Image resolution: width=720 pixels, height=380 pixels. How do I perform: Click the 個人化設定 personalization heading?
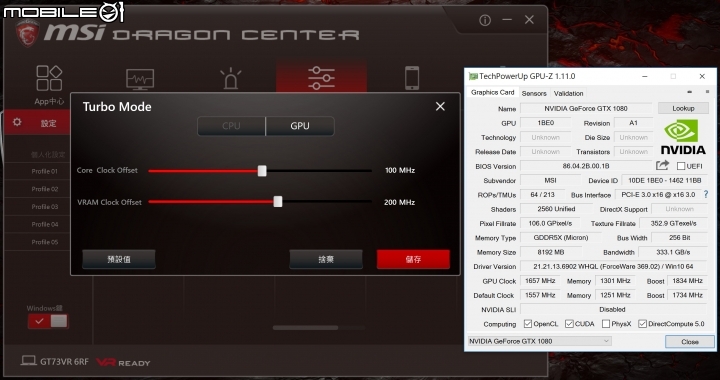pyautogui.click(x=48, y=155)
